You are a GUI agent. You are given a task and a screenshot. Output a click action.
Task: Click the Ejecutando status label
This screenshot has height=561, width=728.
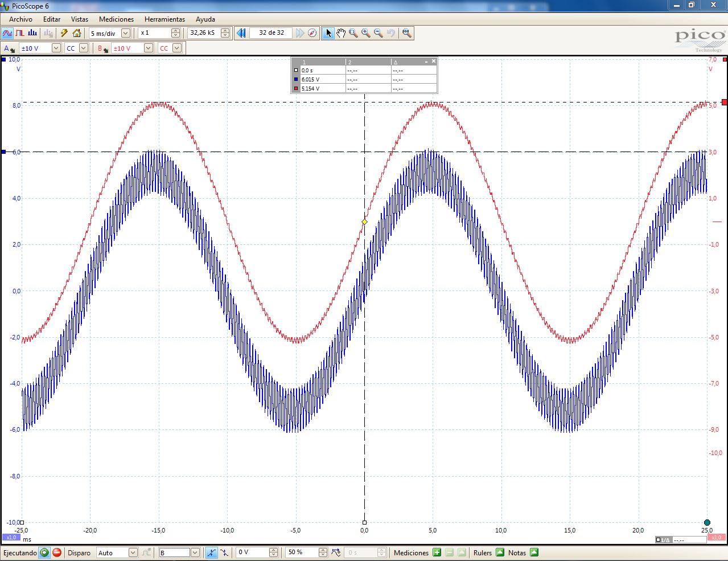click(20, 552)
